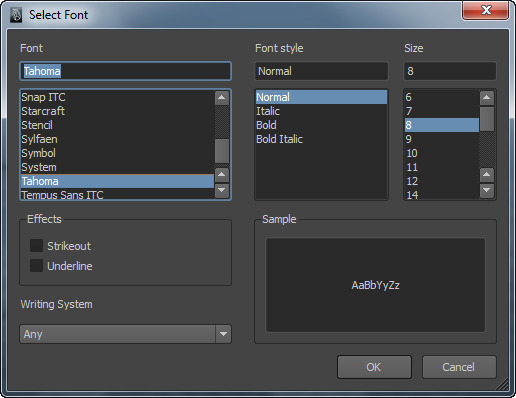This screenshot has height=398, width=516.
Task: Click the application icon in the title bar
Action: 16,15
